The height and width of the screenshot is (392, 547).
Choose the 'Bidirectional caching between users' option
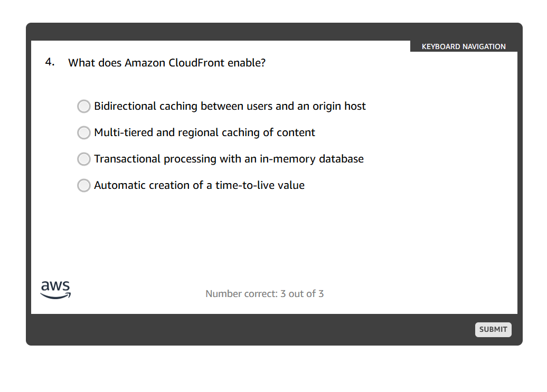click(230, 106)
